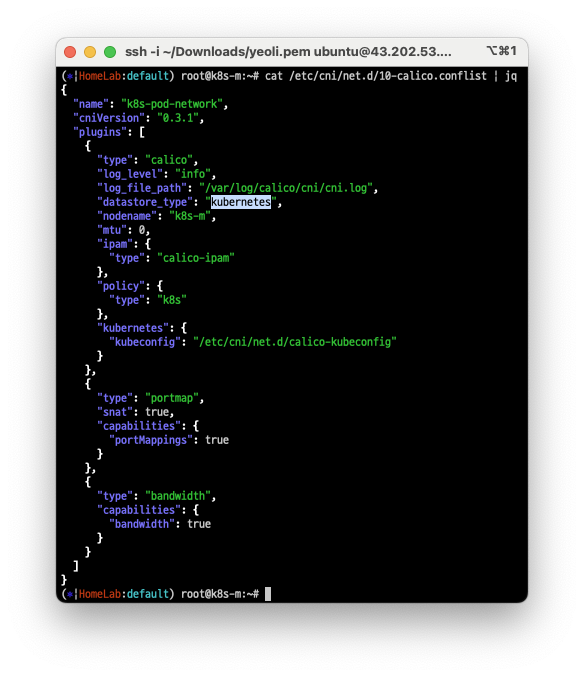584x677 pixels.
Task: Click the path /etc/cni/net.d/calico-kubeconfig
Action: click(x=295, y=342)
